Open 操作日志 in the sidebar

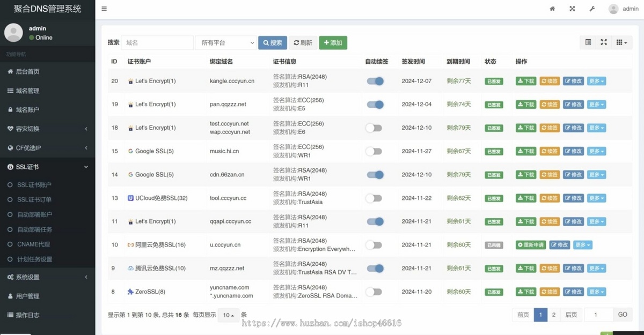point(47,315)
